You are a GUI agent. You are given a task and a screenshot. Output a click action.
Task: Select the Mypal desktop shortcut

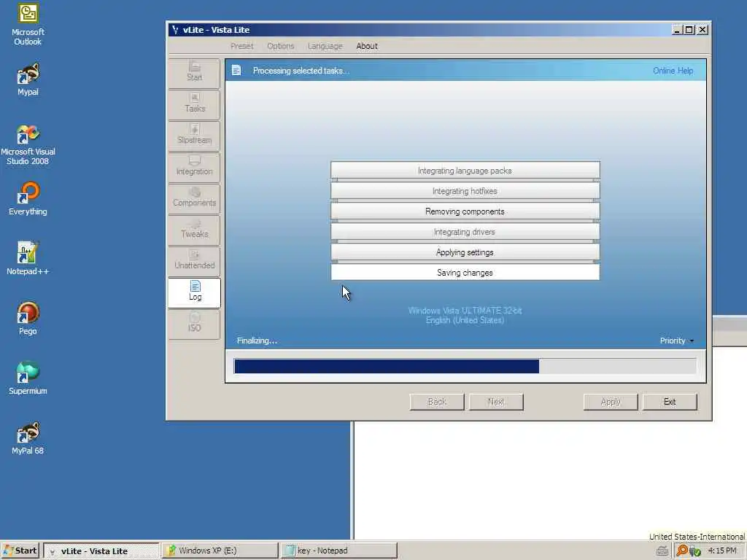28,79
